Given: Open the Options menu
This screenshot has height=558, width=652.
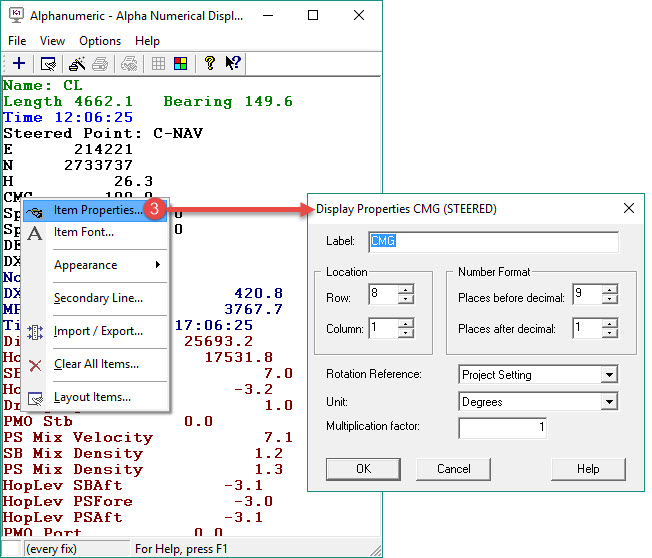Looking at the screenshot, I should tap(100, 41).
